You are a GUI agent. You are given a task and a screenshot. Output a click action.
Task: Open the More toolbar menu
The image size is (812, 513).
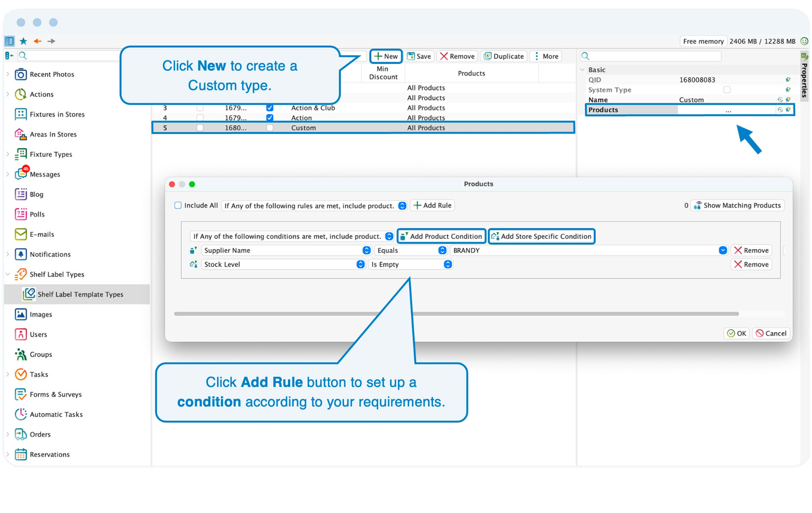546,56
